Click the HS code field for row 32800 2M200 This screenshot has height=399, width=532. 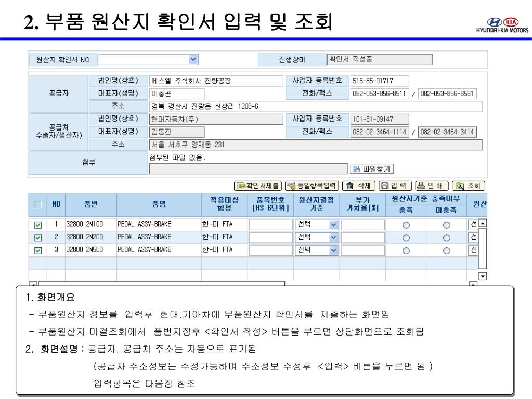click(271, 238)
